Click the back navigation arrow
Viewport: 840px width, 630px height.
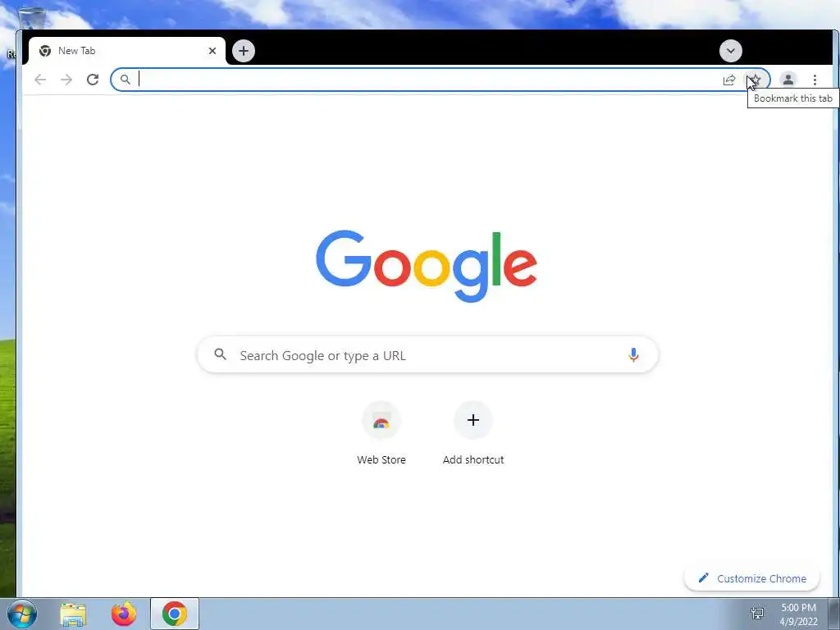click(x=40, y=80)
